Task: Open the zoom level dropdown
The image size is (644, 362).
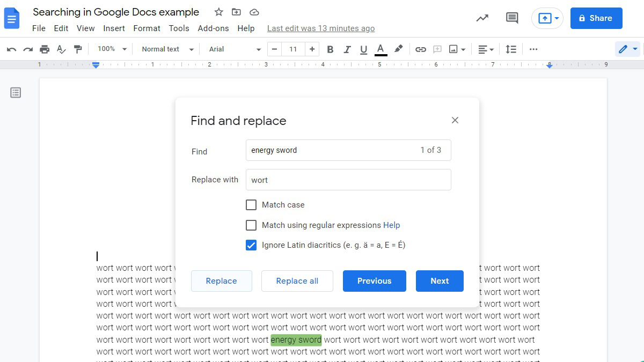Action: tap(112, 49)
